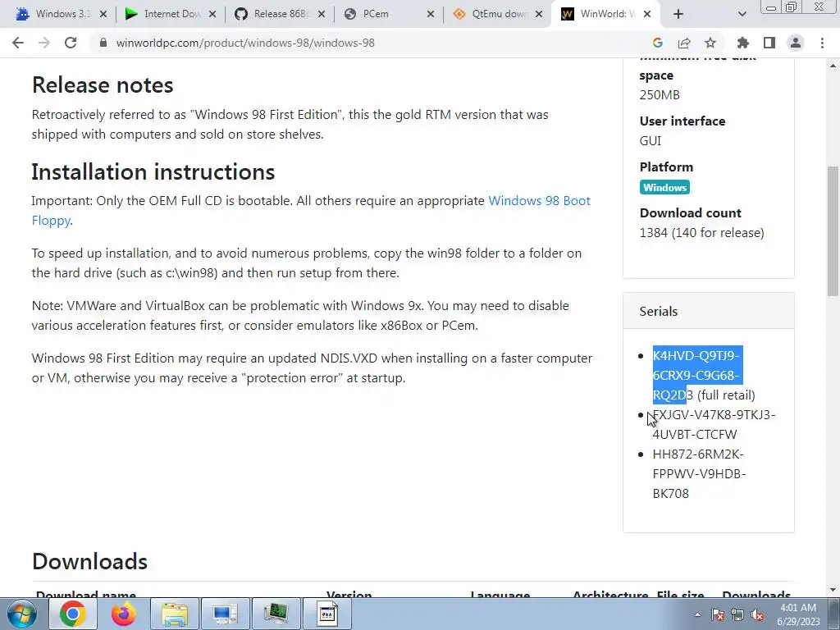
Task: View site information lock icon
Action: pos(103,43)
